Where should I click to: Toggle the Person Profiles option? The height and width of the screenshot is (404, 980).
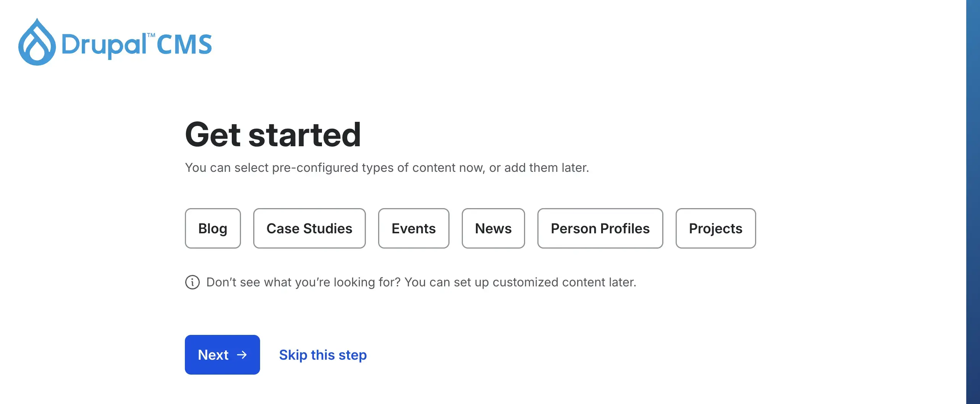(600, 228)
